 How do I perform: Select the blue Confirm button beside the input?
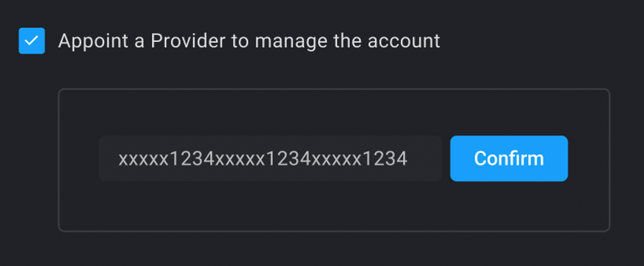[x=509, y=158]
